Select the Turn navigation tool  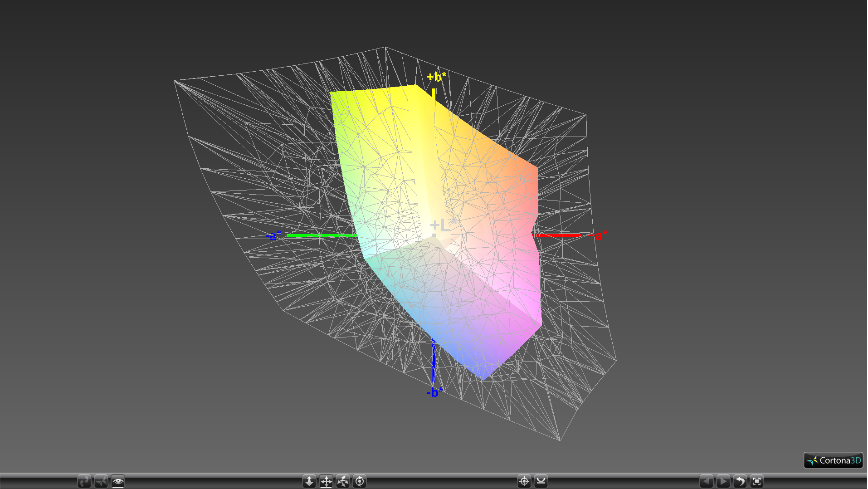tap(343, 481)
